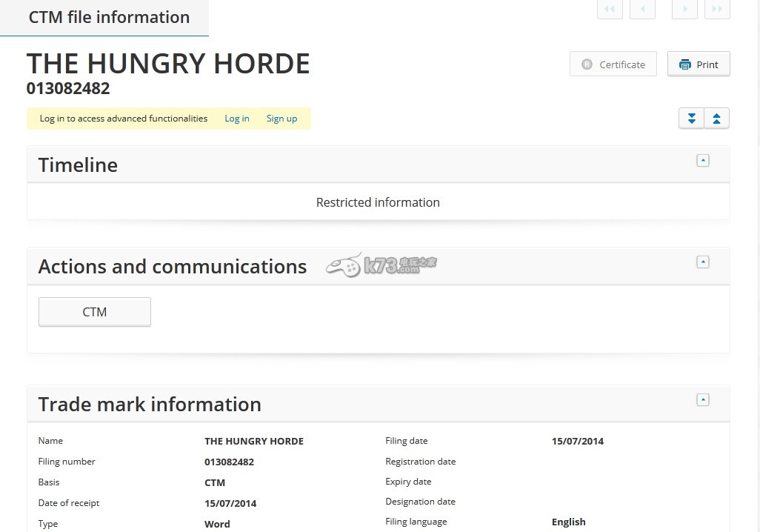Click the THE HUNGRY HORDE page heading
The height and width of the screenshot is (532, 760).
(x=168, y=64)
